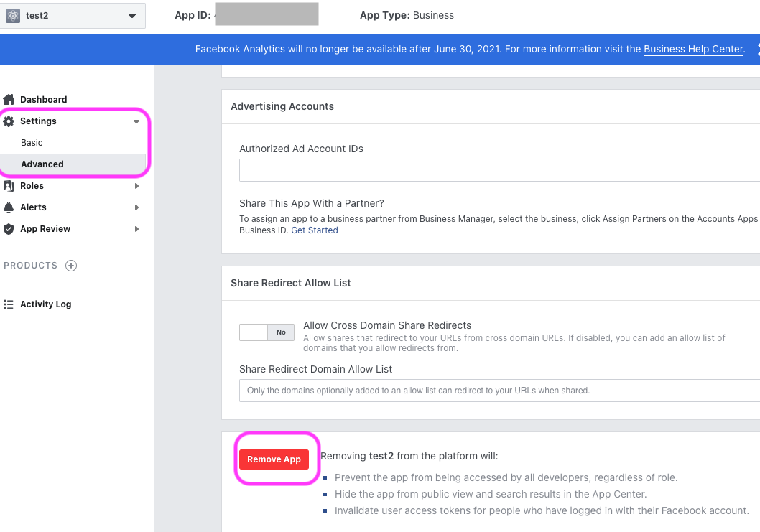Open the Dashboard page
Viewport: 760px width, 532px height.
pyautogui.click(x=44, y=99)
